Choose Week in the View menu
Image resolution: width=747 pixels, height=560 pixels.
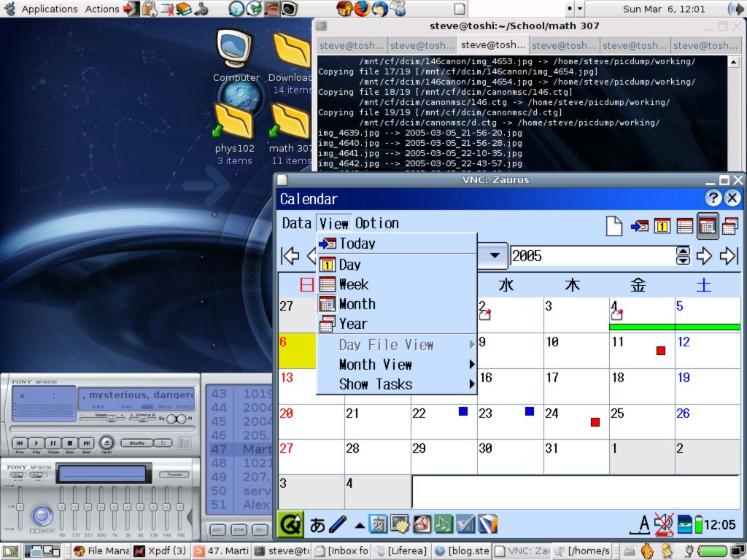coord(397,285)
